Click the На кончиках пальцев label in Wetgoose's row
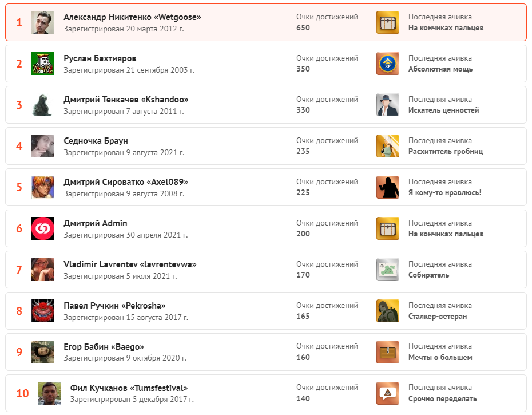Image resolution: width=532 pixels, height=415 pixels. click(x=446, y=28)
